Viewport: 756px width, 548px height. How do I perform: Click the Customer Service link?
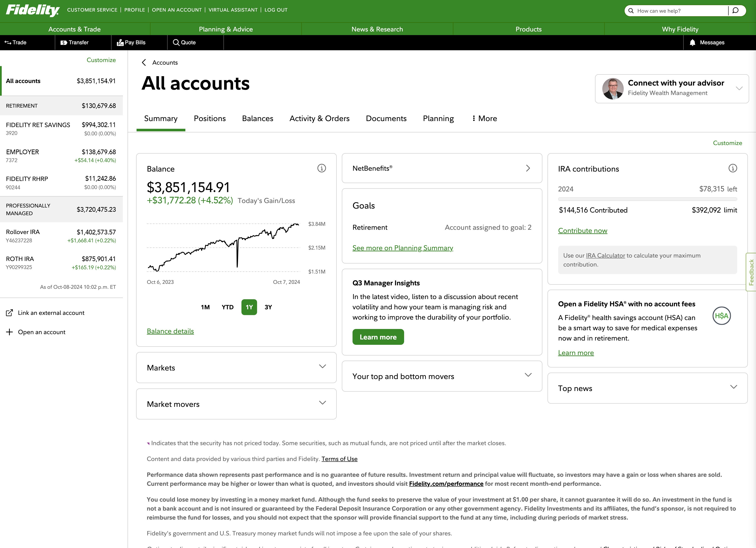pyautogui.click(x=92, y=10)
